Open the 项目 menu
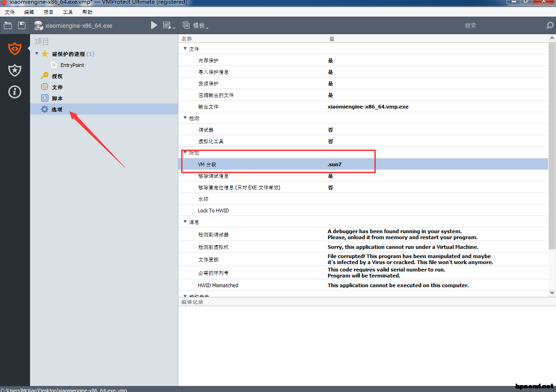The image size is (556, 392). pos(48,12)
